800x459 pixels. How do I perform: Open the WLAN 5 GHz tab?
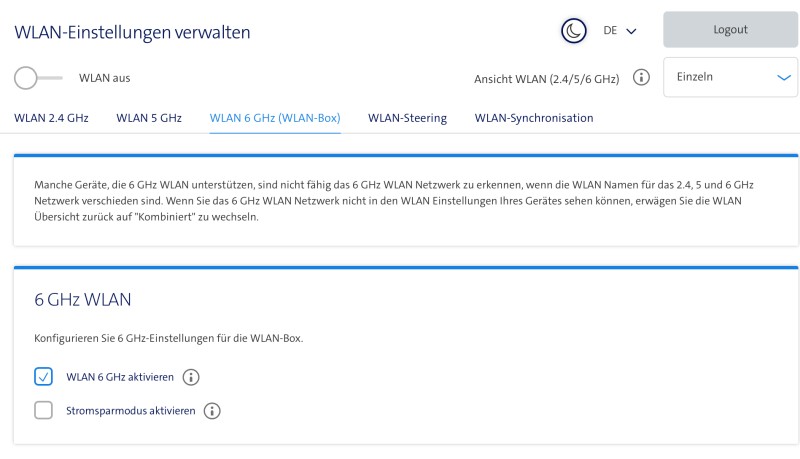(149, 118)
